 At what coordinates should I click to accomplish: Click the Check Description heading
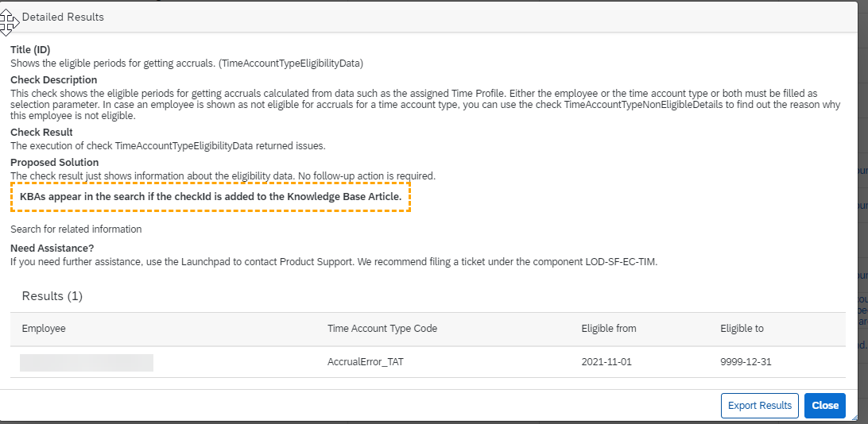pos(54,79)
